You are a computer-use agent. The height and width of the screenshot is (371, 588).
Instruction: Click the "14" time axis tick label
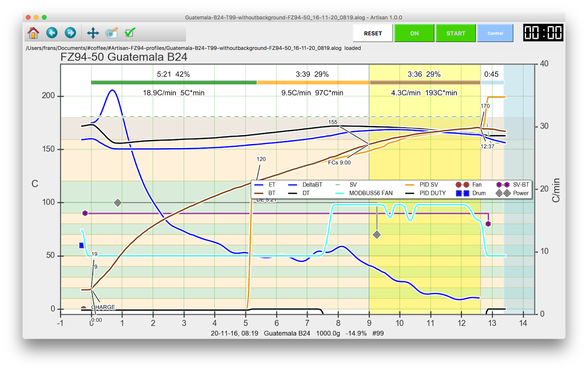[523, 323]
